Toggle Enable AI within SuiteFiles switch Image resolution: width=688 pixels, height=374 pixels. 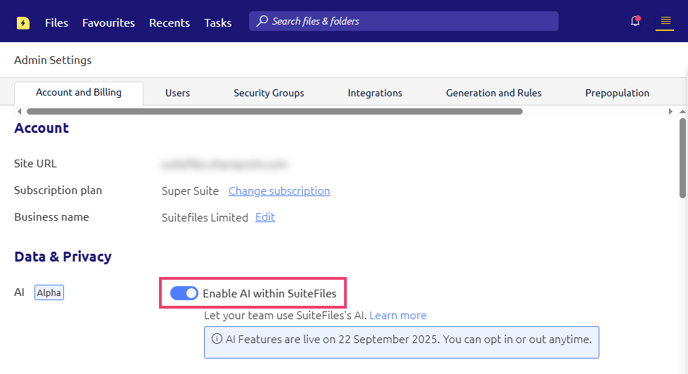click(x=184, y=293)
